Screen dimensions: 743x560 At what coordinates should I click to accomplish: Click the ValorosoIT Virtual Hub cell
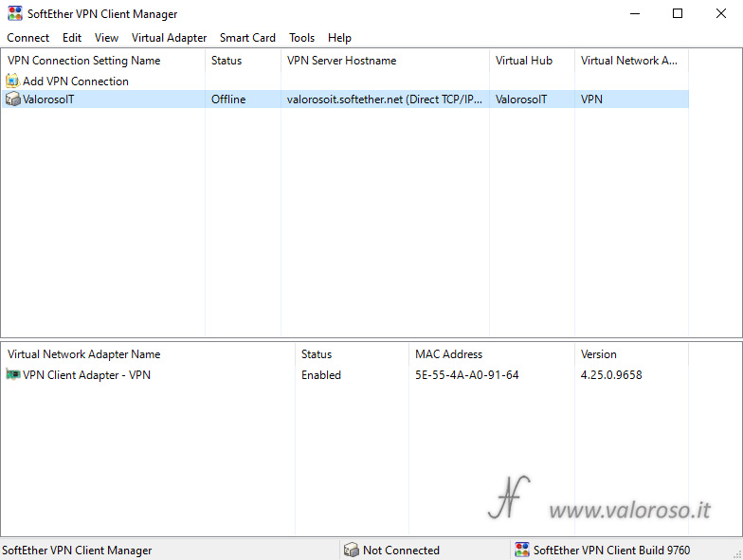pos(533,99)
